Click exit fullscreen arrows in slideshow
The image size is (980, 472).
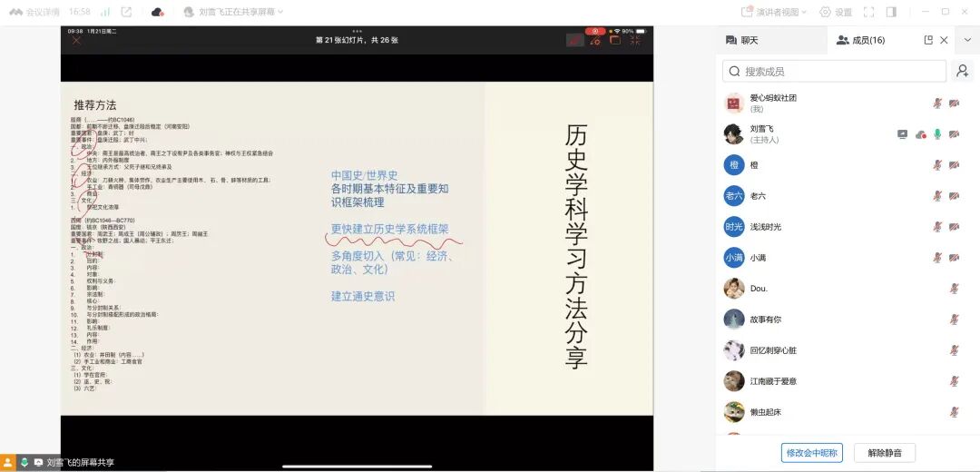(635, 40)
